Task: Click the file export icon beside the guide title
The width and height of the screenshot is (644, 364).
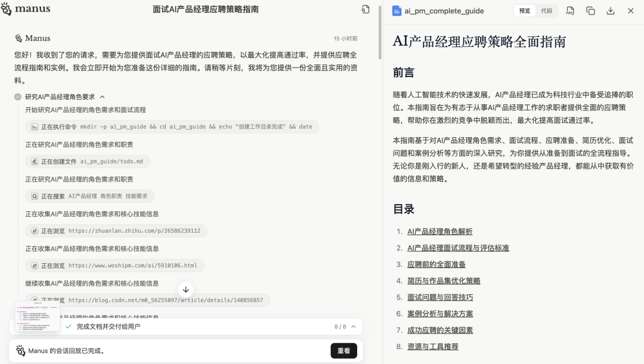Action: [366, 10]
